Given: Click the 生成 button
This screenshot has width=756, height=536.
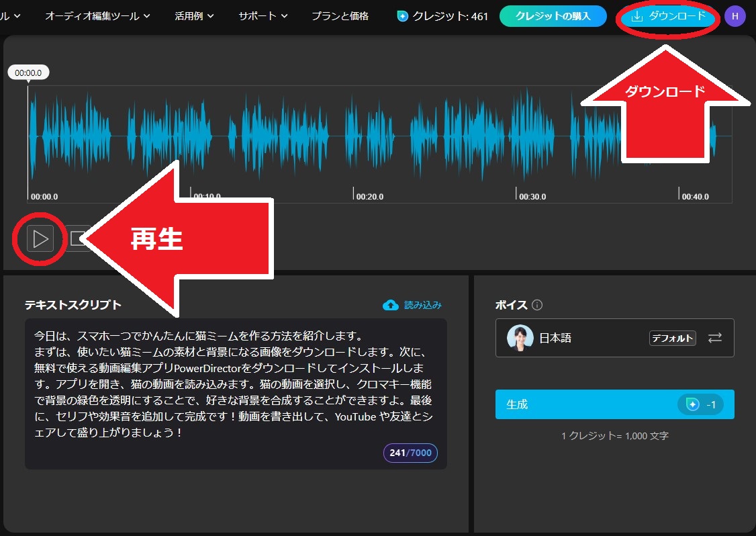Looking at the screenshot, I should pos(615,404).
